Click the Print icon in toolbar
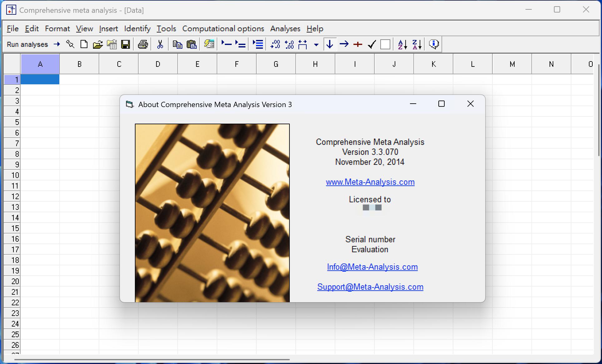Screen dimensions: 602x364 click(143, 44)
